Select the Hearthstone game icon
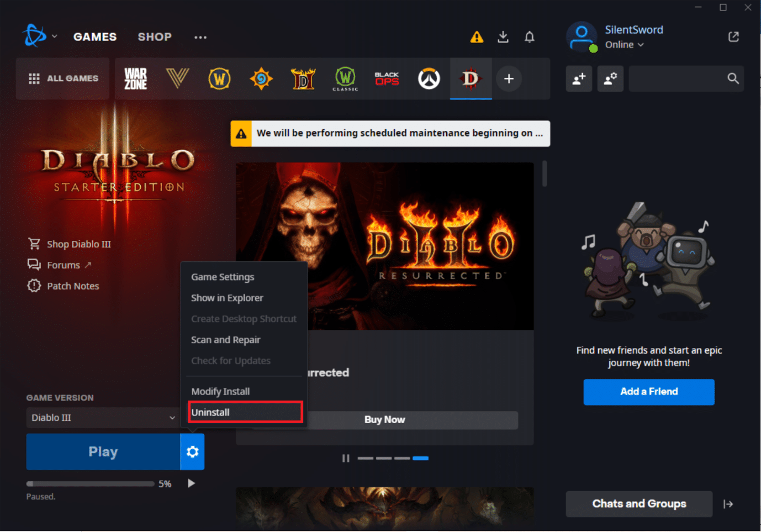 click(x=261, y=78)
